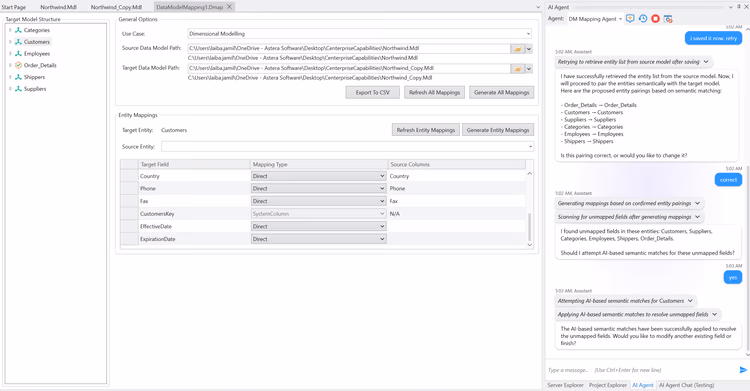Screen dimensions: 750x391
Task: Expand the Shippers tree node
Action: [x=10, y=77]
